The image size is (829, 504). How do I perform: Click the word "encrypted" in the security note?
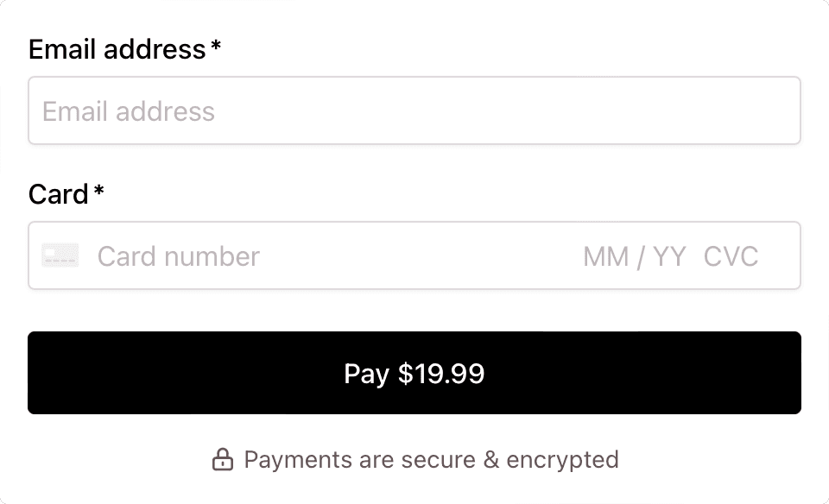tap(562, 459)
